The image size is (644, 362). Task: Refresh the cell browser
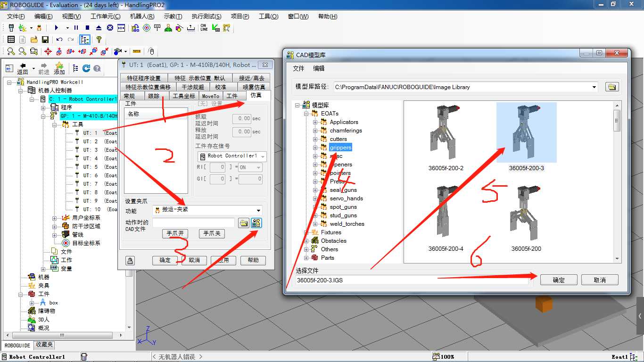click(x=86, y=68)
